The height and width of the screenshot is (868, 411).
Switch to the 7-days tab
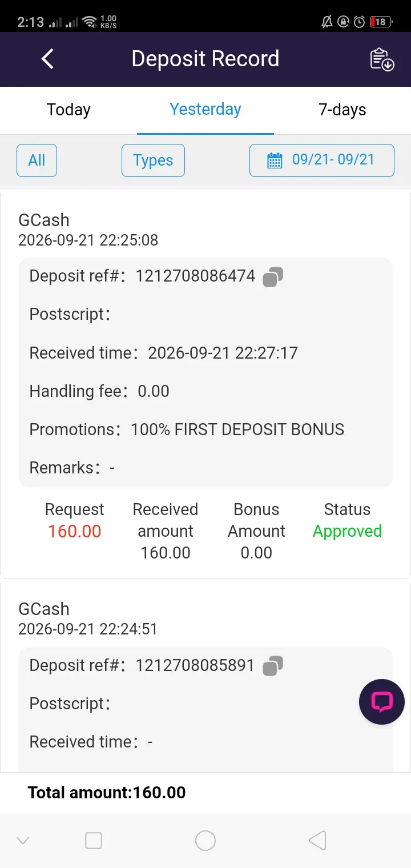pos(342,110)
